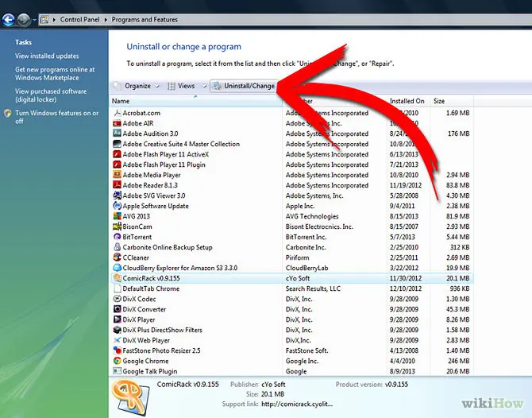Select Adobe Flash Player 11 ActiveX icon
The image size is (532, 418).
click(117, 154)
